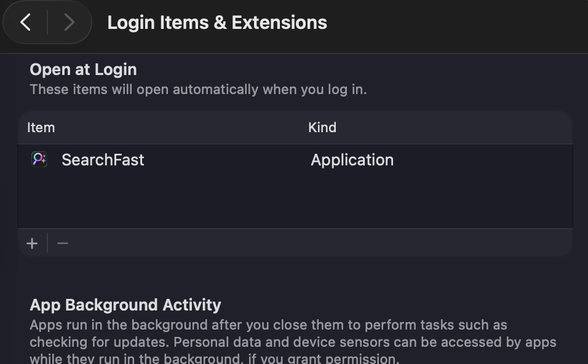Click the Open at Login heading

pos(83,69)
